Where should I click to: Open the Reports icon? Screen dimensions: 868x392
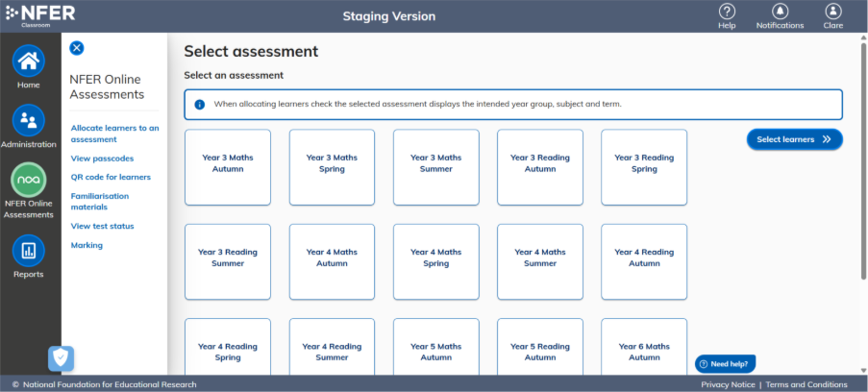[28, 250]
